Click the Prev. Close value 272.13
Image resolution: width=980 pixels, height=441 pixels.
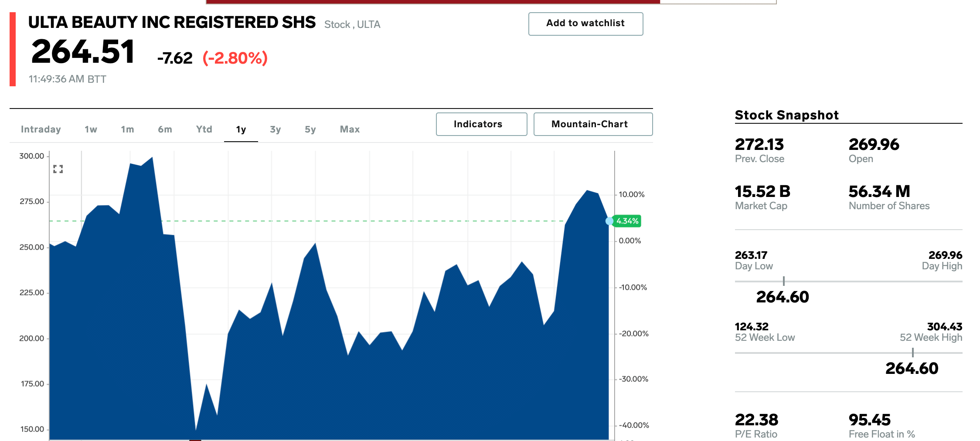[x=759, y=144]
